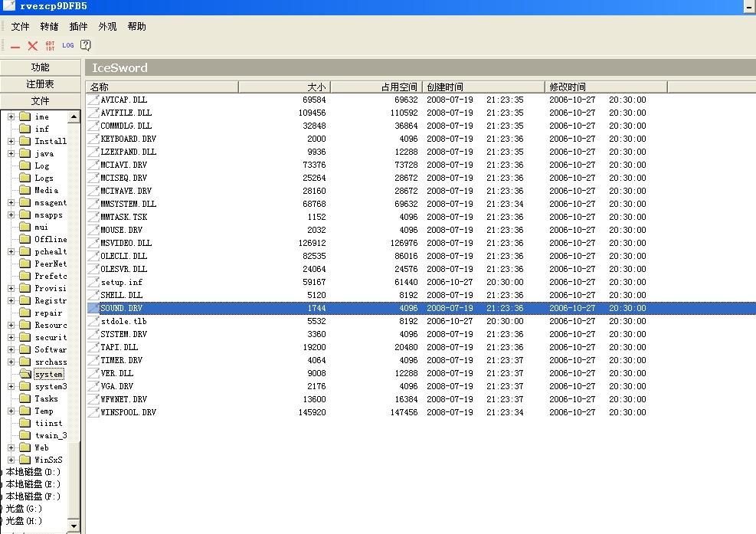Screen dimensions: 756x534
Task: Click the tiinst folder icon
Action: [x=25, y=423]
